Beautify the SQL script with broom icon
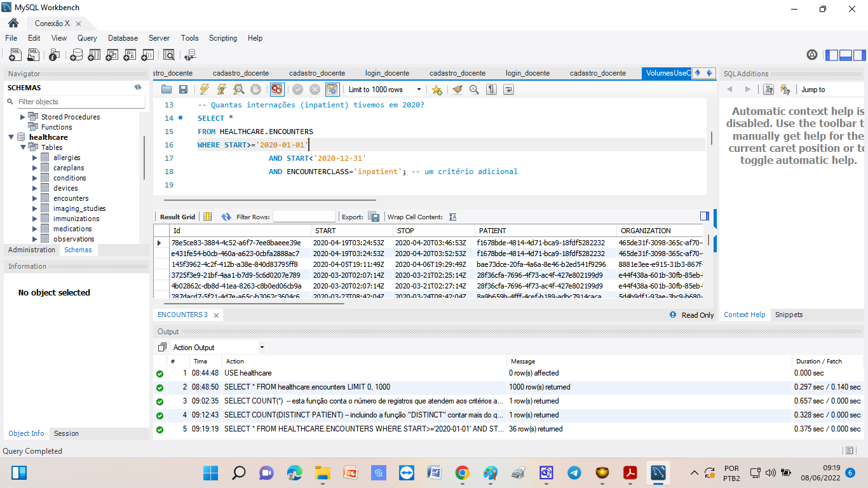This screenshot has height=488, width=868. click(457, 90)
